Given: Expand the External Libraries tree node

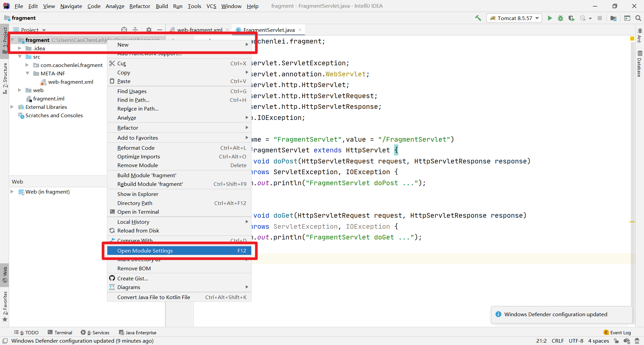Looking at the screenshot, I should [x=12, y=107].
